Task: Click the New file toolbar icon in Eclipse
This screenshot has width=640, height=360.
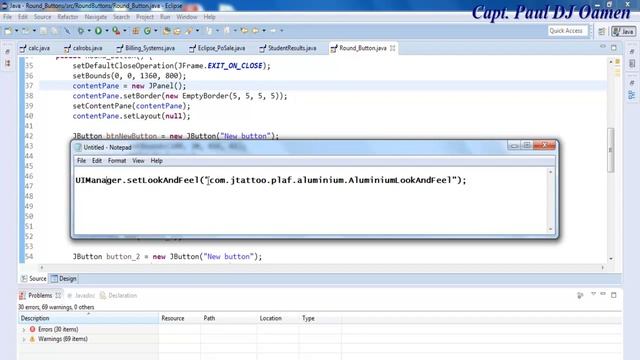Action: [8, 31]
